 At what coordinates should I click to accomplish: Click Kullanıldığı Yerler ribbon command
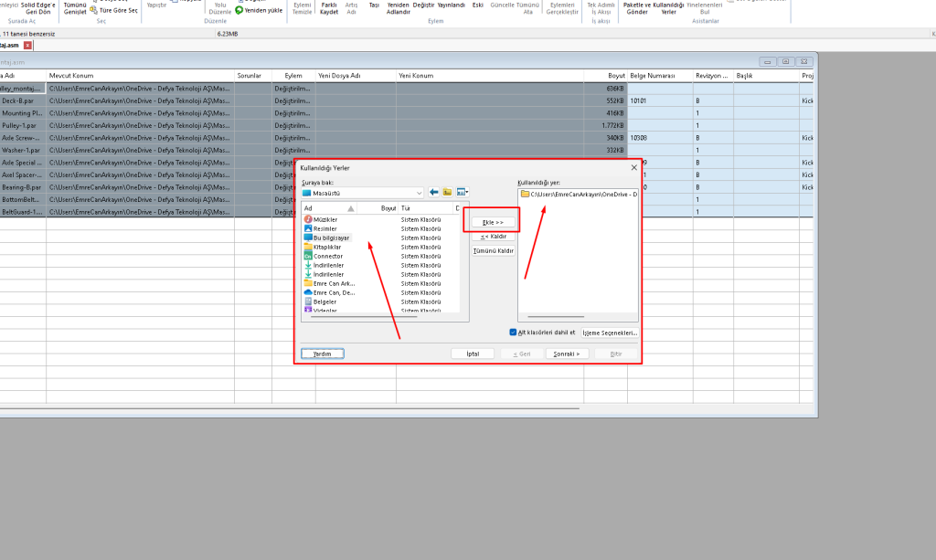coord(668,8)
